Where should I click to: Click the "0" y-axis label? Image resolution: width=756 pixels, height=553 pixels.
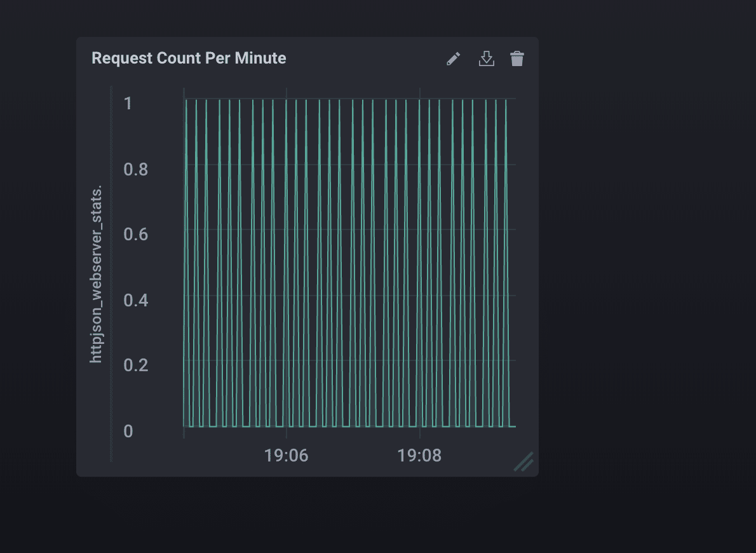click(128, 432)
